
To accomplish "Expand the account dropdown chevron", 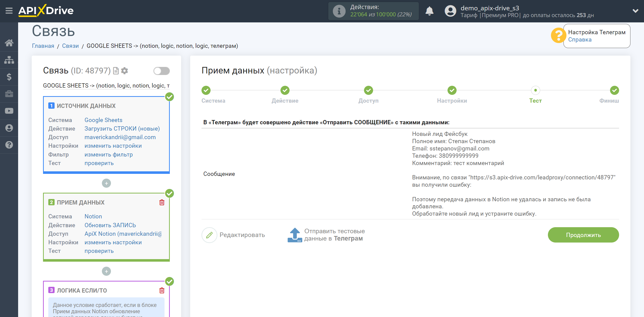I will tap(635, 11).
